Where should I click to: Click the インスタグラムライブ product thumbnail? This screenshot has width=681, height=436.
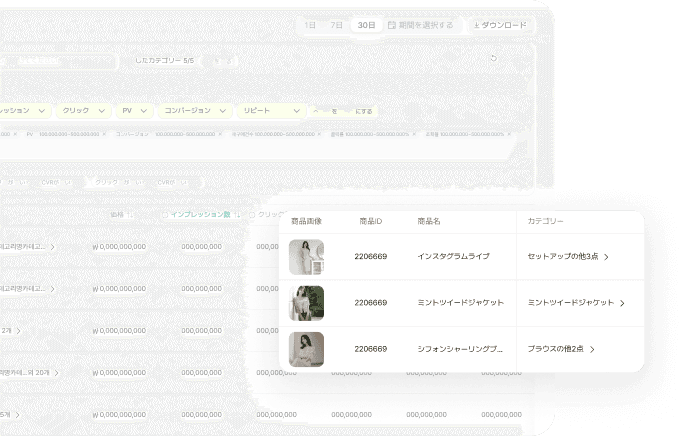click(x=306, y=257)
